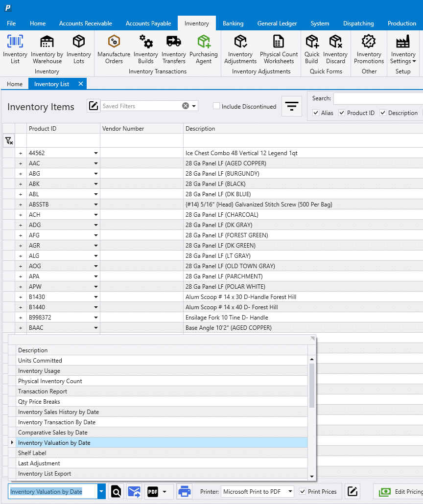This screenshot has width=423, height=504.
Task: Switch to the Banking ribbon tab
Action: click(233, 23)
